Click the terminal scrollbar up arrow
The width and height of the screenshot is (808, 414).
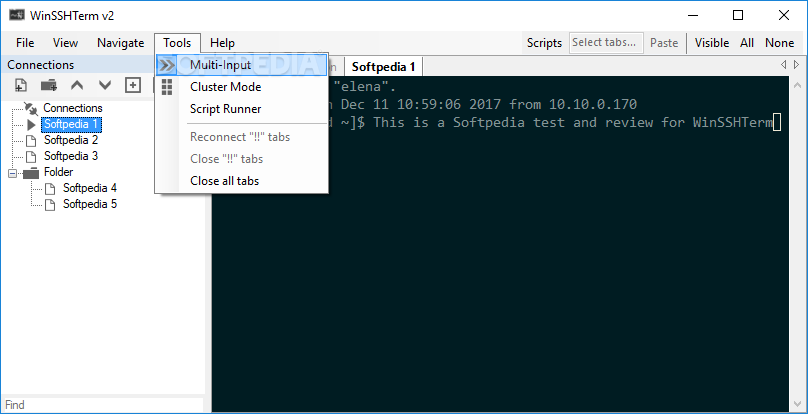798,84
